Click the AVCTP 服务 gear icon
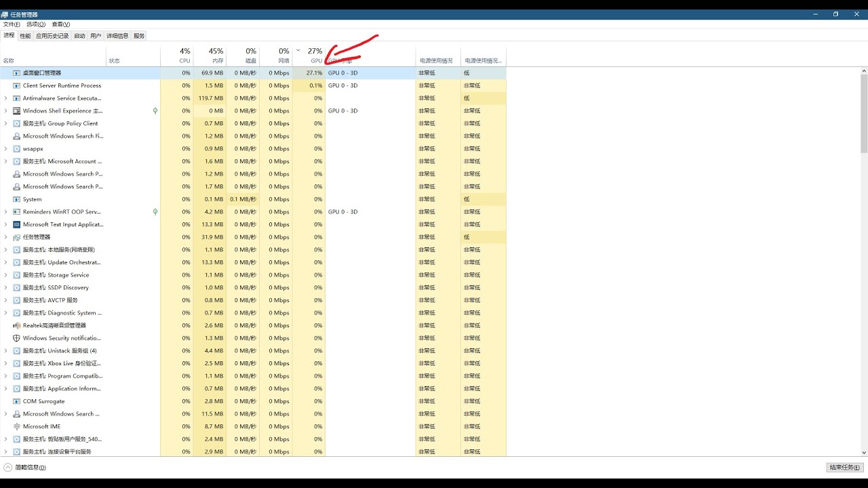This screenshot has width=868, height=488. click(17, 300)
